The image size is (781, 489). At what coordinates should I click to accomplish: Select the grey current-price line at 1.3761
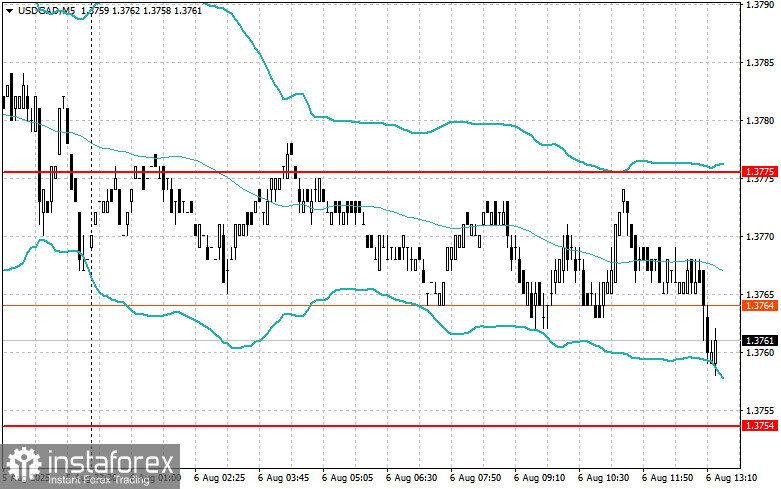tap(371, 341)
